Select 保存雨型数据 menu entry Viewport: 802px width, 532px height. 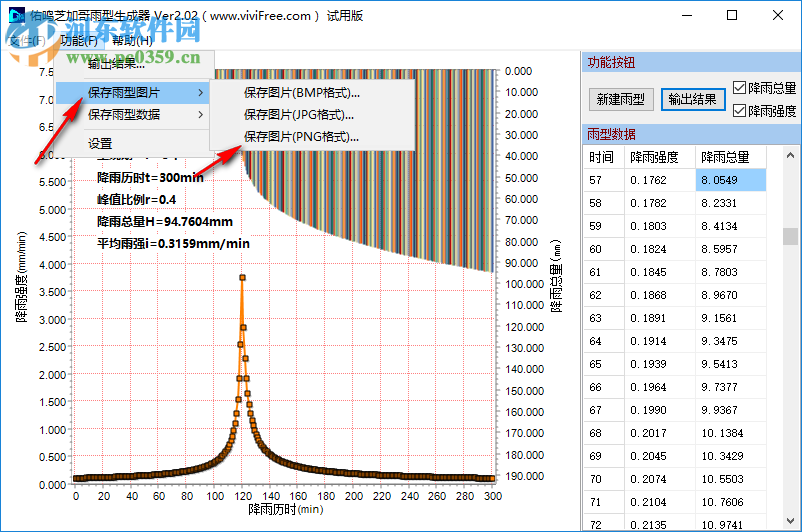click(132, 115)
